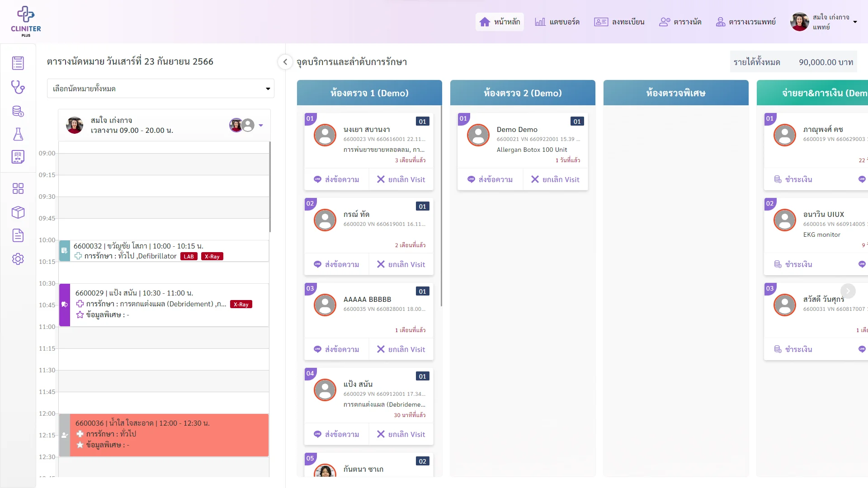Open the เลือกนัดหมายทั้งหมด dropdown
The width and height of the screenshot is (868, 488).
160,89
